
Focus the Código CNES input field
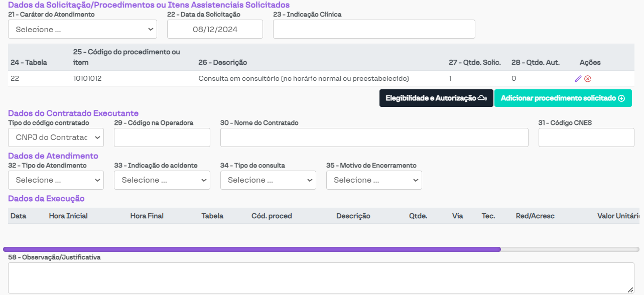tap(586, 137)
